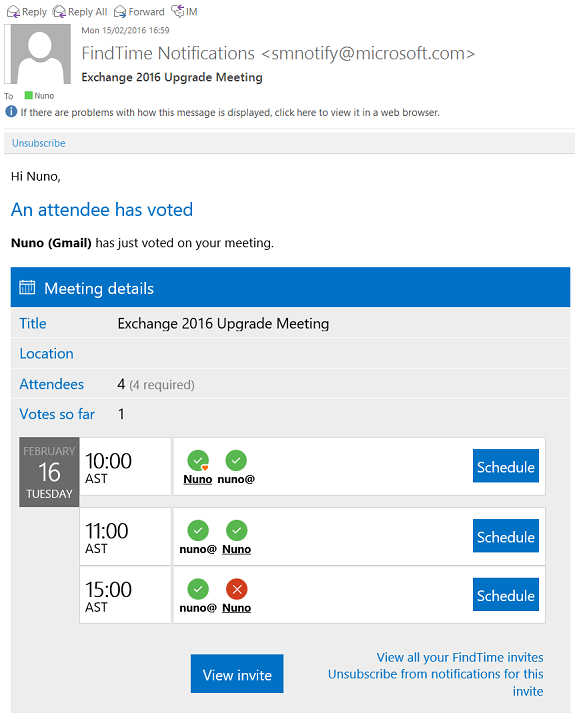The image size is (575, 719).
Task: Click the underlined Nuno name under 10:00
Action: coord(198,479)
